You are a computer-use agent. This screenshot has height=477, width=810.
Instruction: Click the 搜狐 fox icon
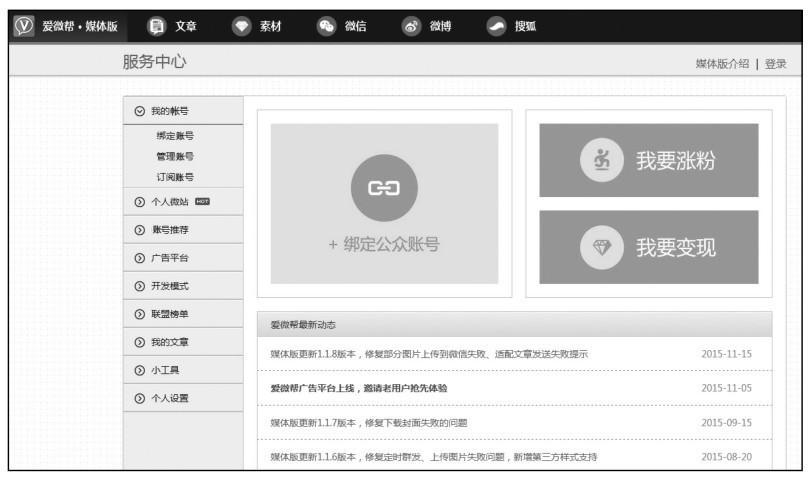[496, 26]
